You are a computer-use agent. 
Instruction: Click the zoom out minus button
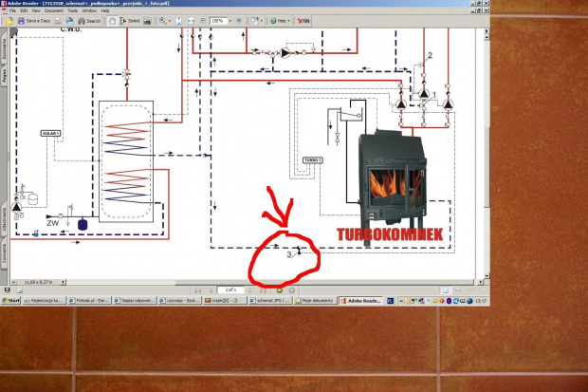click(x=200, y=20)
